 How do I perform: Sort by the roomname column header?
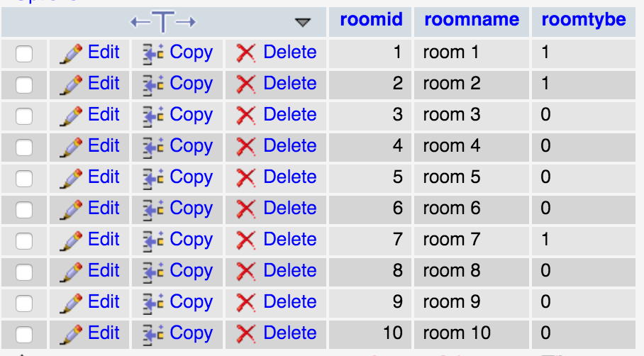click(x=472, y=19)
